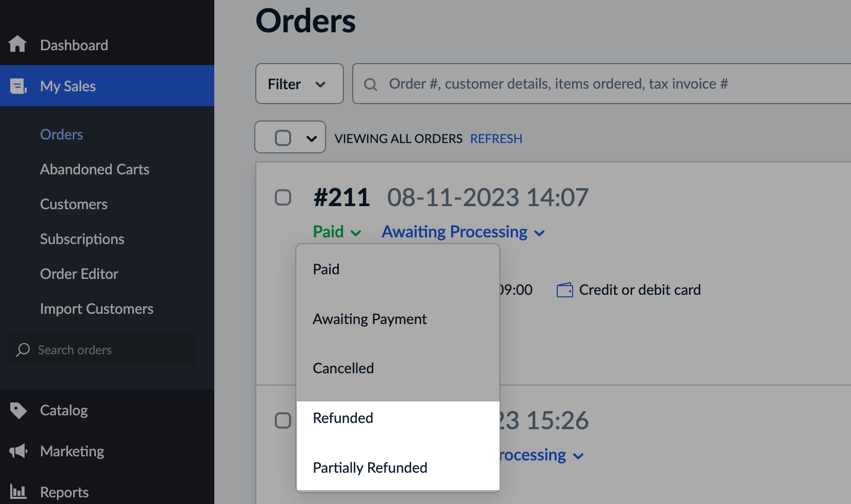This screenshot has height=504, width=851.
Task: Open Reports via the chart icon
Action: (x=17, y=492)
